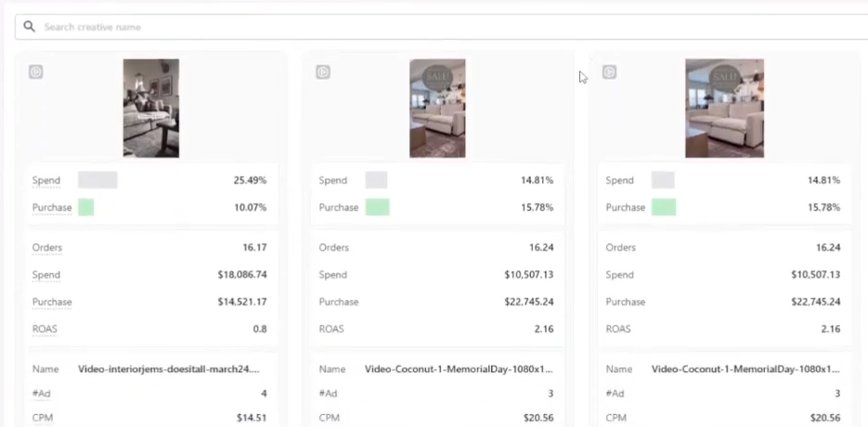Click the search magnifier icon
Viewport: 868px width, 427px height.
pos(30,27)
